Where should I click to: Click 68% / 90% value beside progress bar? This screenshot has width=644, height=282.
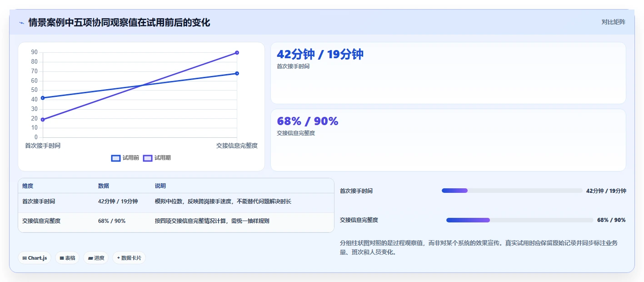coord(611,220)
